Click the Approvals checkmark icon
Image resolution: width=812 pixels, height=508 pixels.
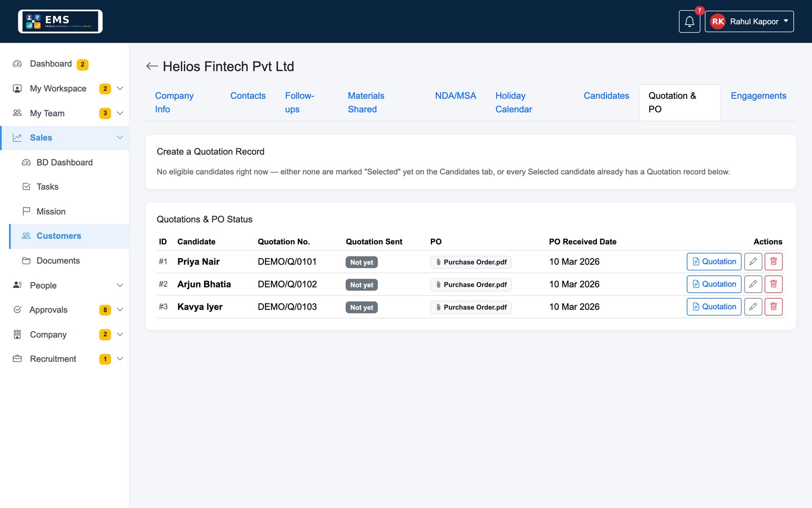[x=17, y=310]
